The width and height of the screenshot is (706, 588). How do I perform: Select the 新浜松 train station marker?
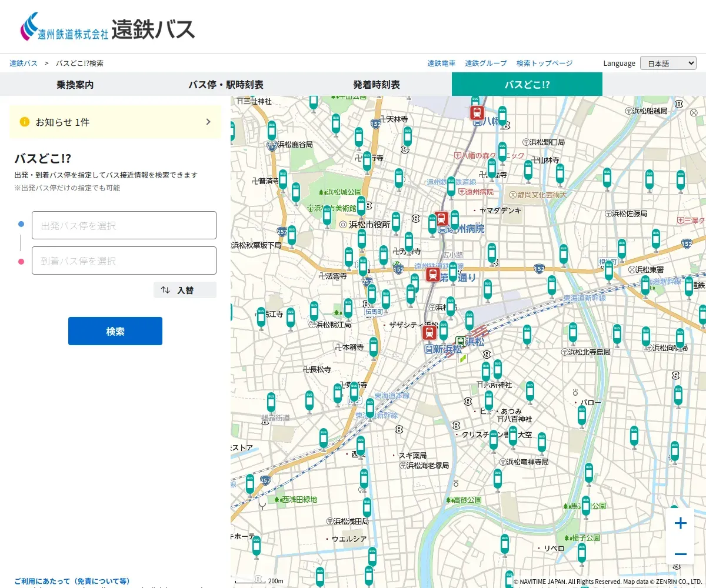(x=429, y=333)
